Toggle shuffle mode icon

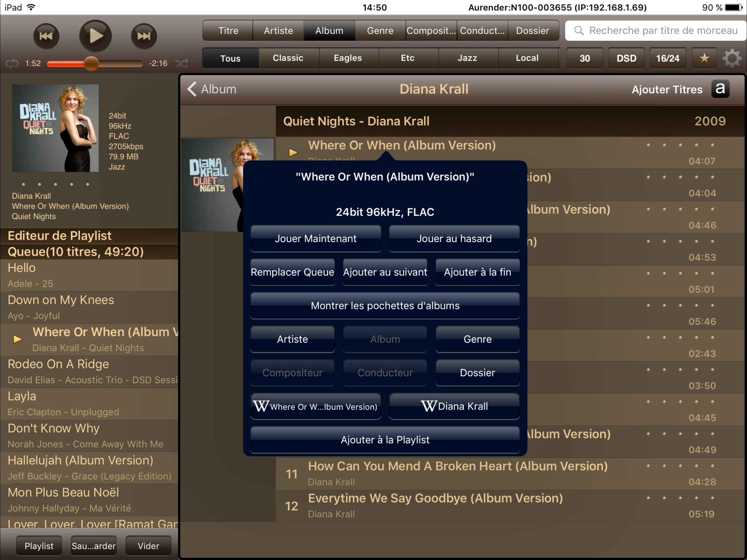(x=182, y=63)
